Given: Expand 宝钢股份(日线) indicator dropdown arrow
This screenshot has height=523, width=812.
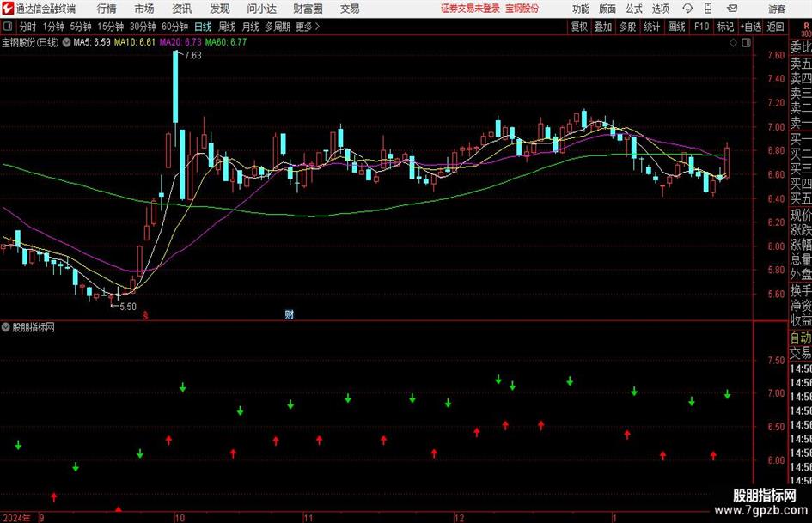Looking at the screenshot, I should pyautogui.click(x=66, y=42).
